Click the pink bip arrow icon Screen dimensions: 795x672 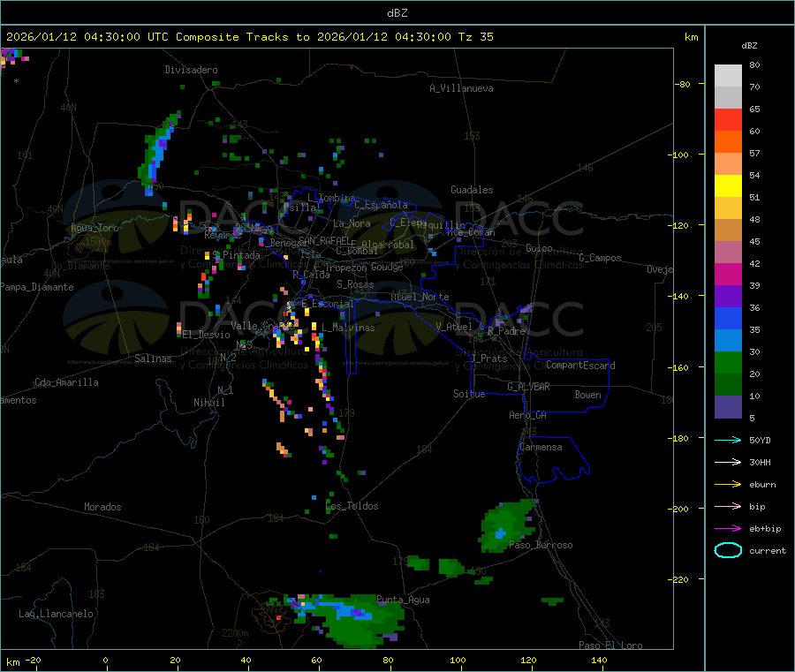coord(728,506)
